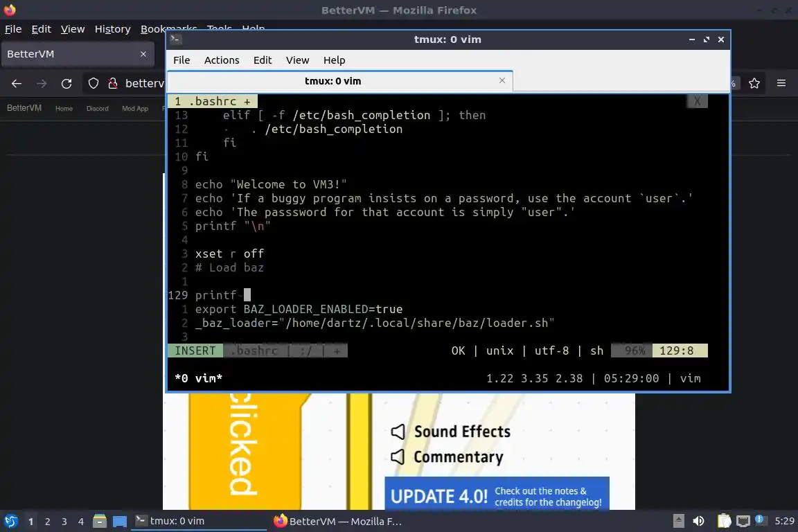Click the '*0 vim*' tmux window label
The image size is (798, 532).
click(199, 378)
